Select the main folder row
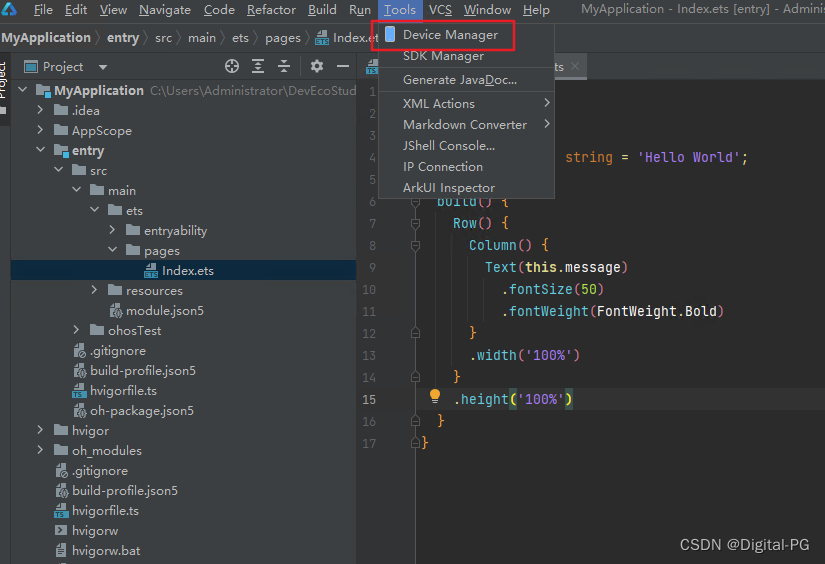Screen dimensions: 825x564 point(183,191)
